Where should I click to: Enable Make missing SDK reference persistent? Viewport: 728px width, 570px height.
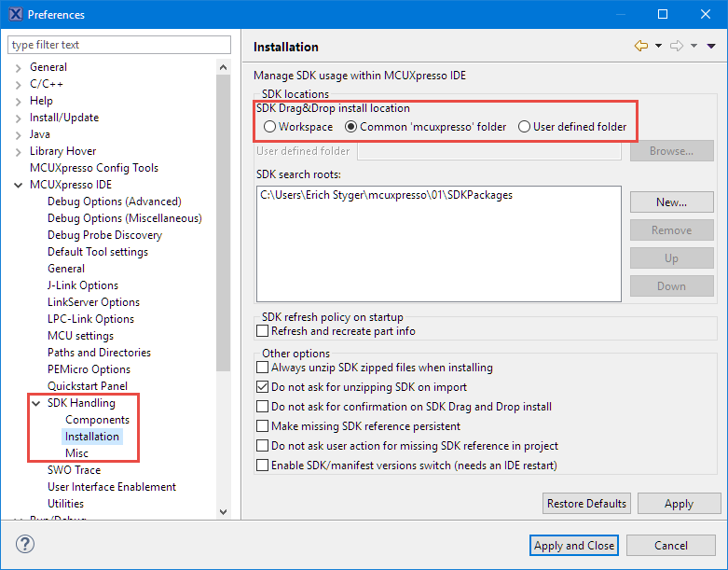(x=263, y=426)
